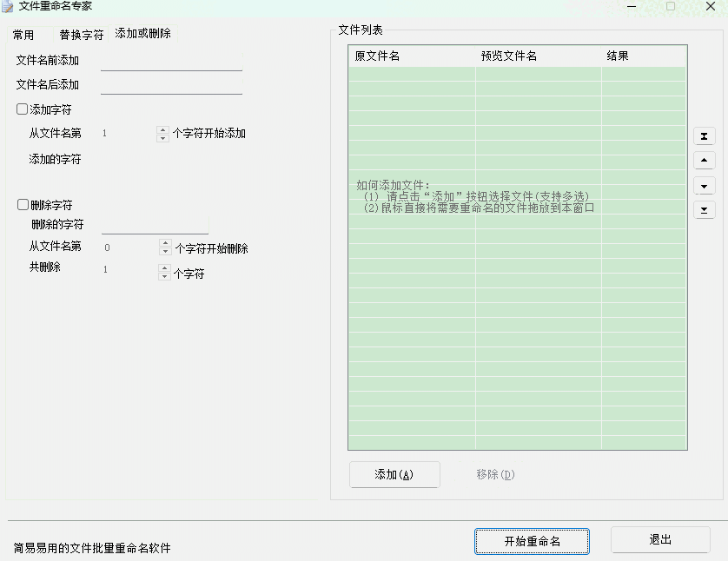
Task: Switch to the 常用 tab
Action: click(24, 35)
